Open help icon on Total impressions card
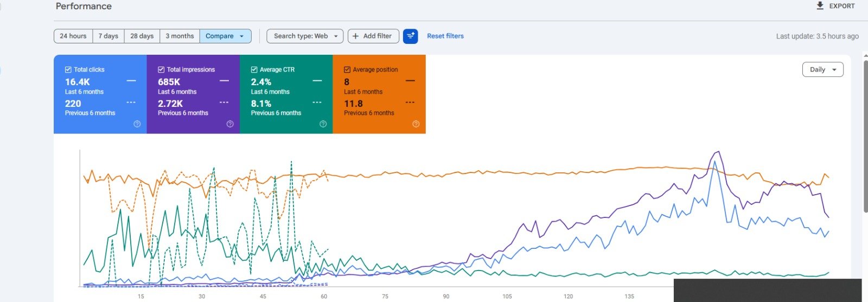The width and height of the screenshot is (868, 302). [230, 124]
